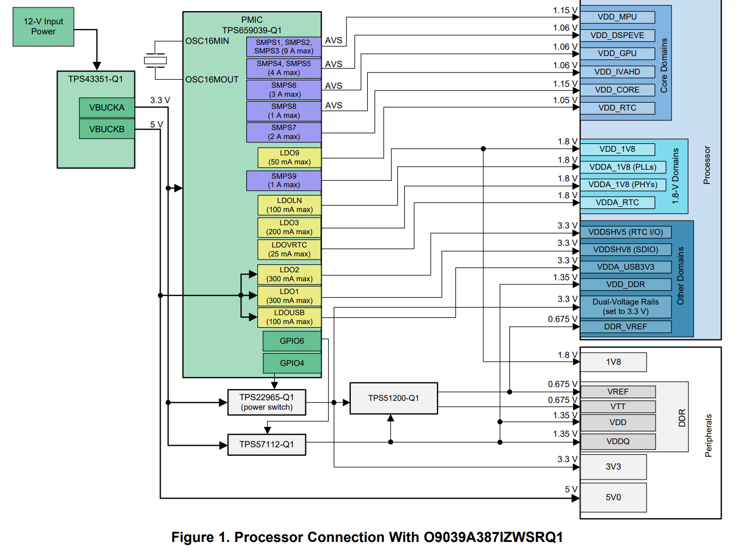The image size is (756, 552).
Task: Select the SMPS4, SMPS5 block
Action: click(284, 68)
